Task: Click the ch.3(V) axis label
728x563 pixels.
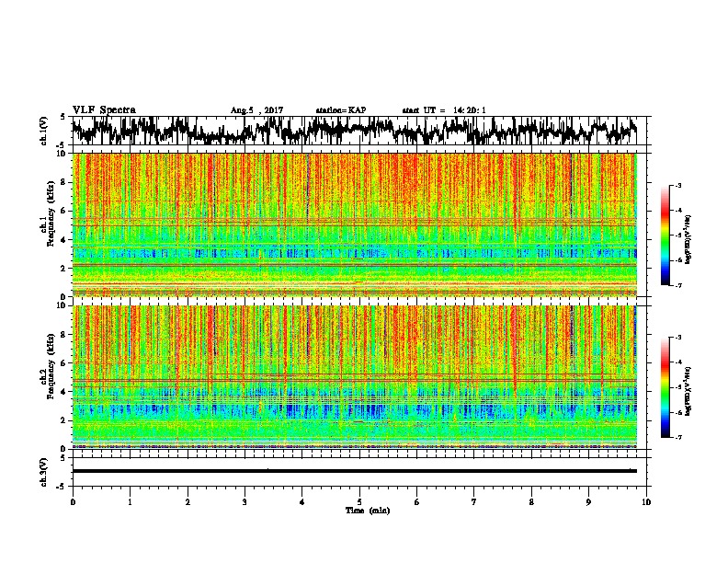Action: (x=44, y=472)
